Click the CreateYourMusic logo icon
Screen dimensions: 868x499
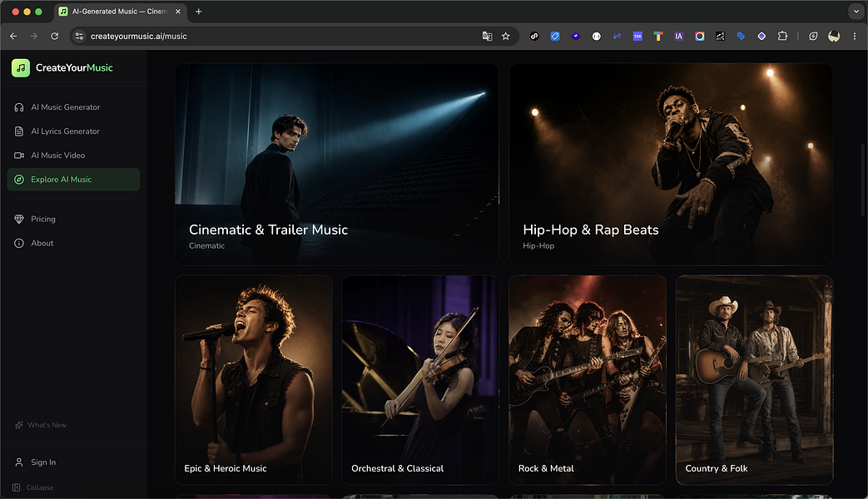[21, 68]
